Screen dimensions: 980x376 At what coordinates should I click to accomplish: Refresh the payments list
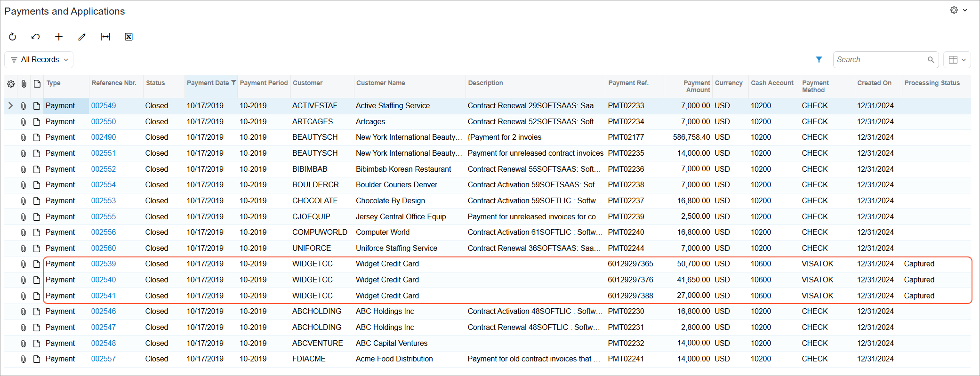point(13,37)
